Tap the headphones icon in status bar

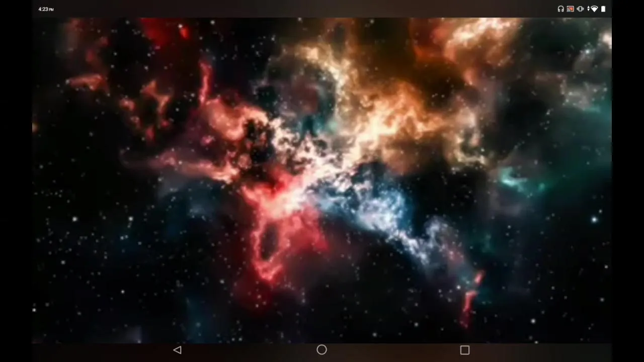pos(560,9)
